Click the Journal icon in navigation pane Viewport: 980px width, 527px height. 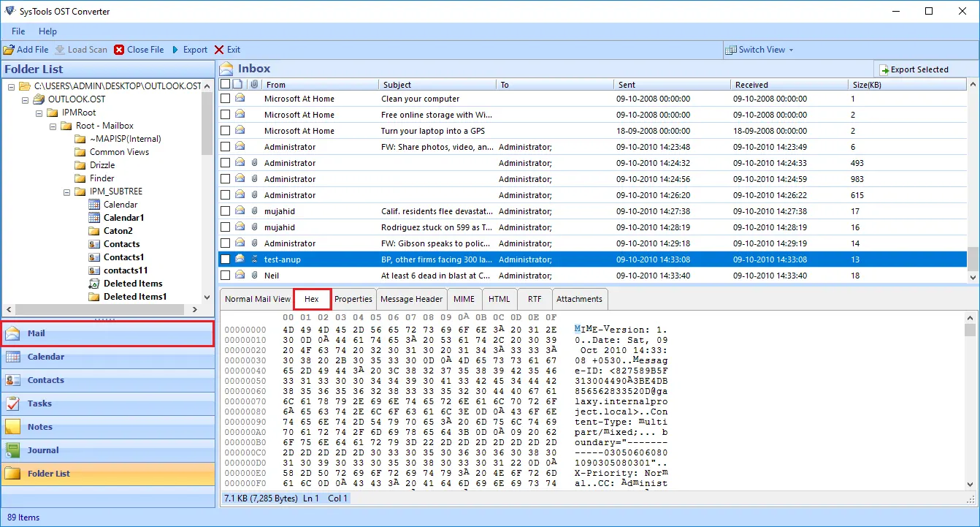(x=12, y=450)
